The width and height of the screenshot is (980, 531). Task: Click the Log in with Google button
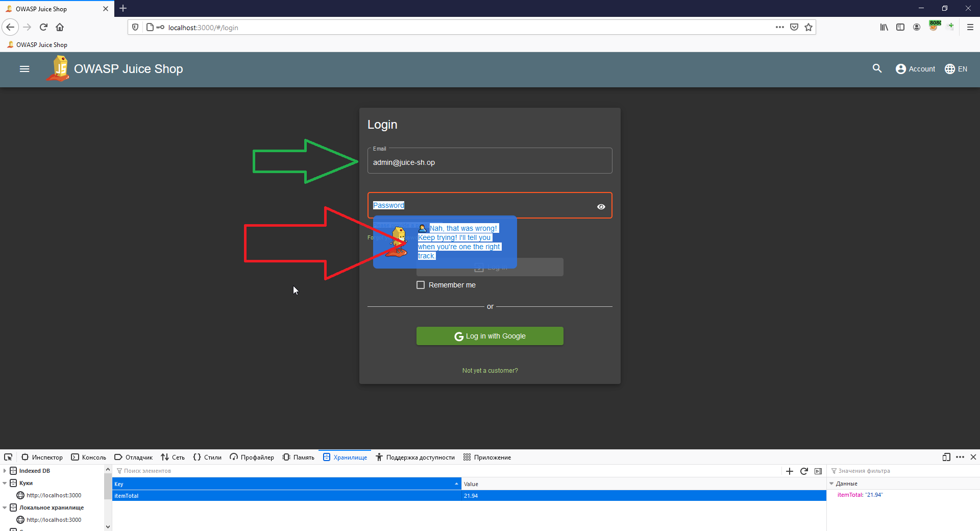pyautogui.click(x=489, y=335)
